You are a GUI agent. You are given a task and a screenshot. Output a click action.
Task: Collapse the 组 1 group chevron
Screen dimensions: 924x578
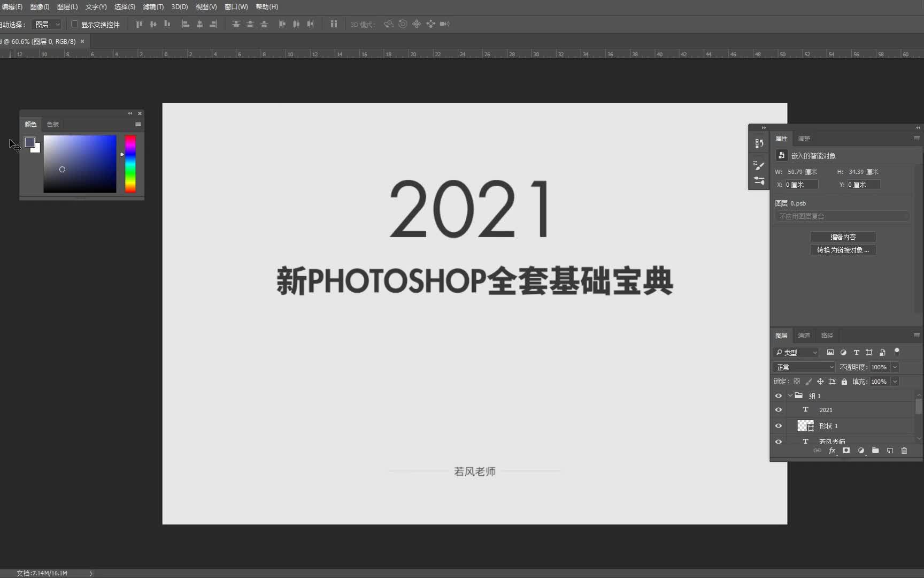(x=790, y=396)
